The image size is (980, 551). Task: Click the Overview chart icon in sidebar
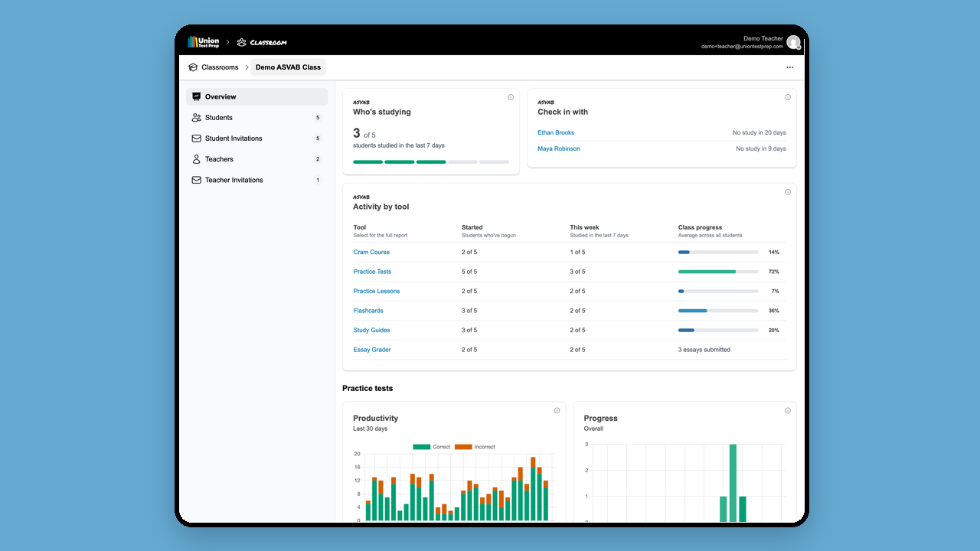click(x=197, y=96)
